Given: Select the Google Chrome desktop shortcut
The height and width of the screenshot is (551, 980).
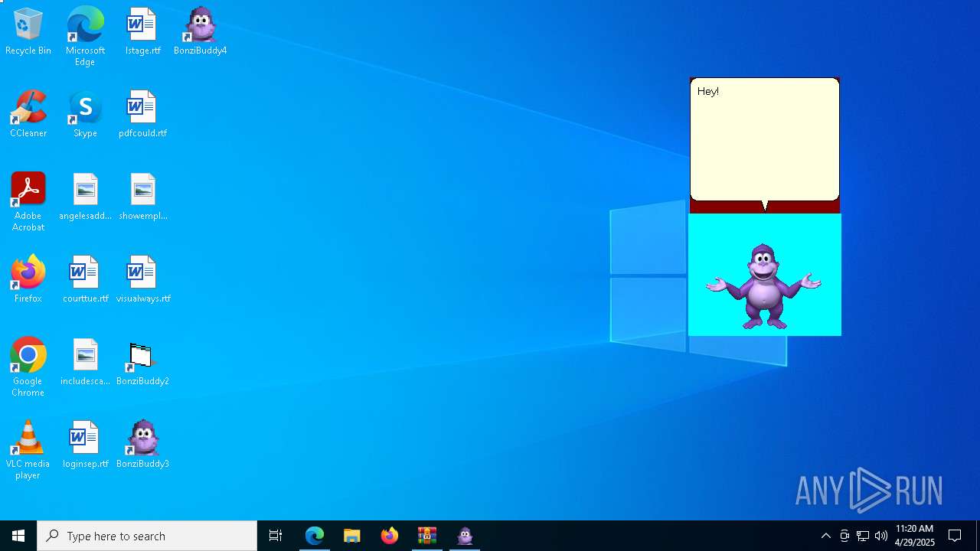Looking at the screenshot, I should (28, 367).
